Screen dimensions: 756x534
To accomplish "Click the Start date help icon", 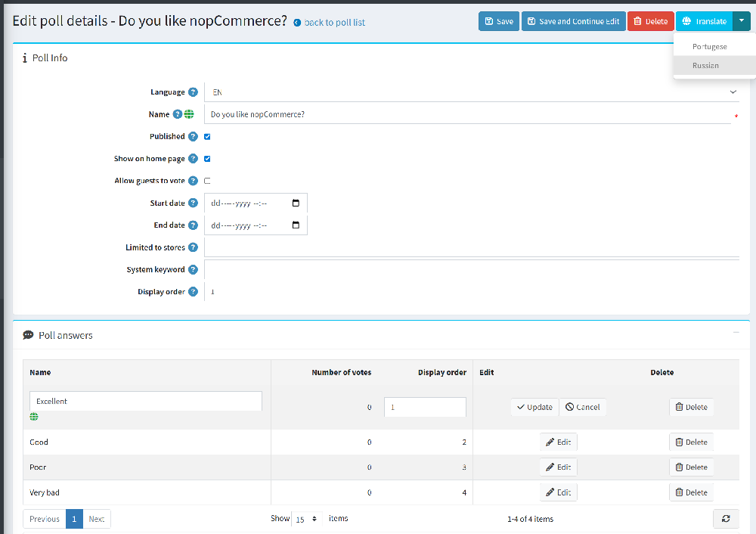I will pos(193,203).
